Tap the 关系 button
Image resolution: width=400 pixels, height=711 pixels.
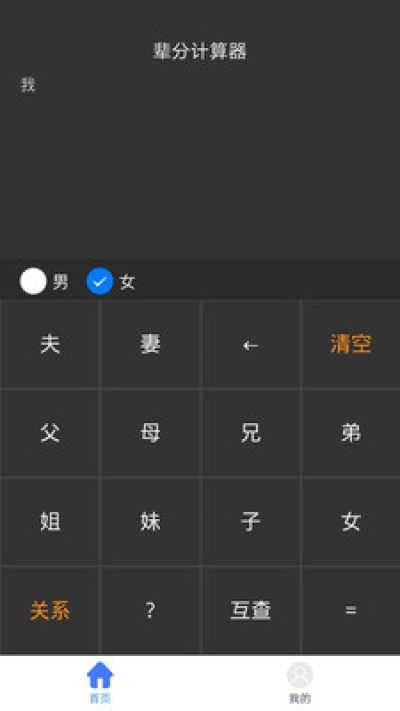click(50, 611)
